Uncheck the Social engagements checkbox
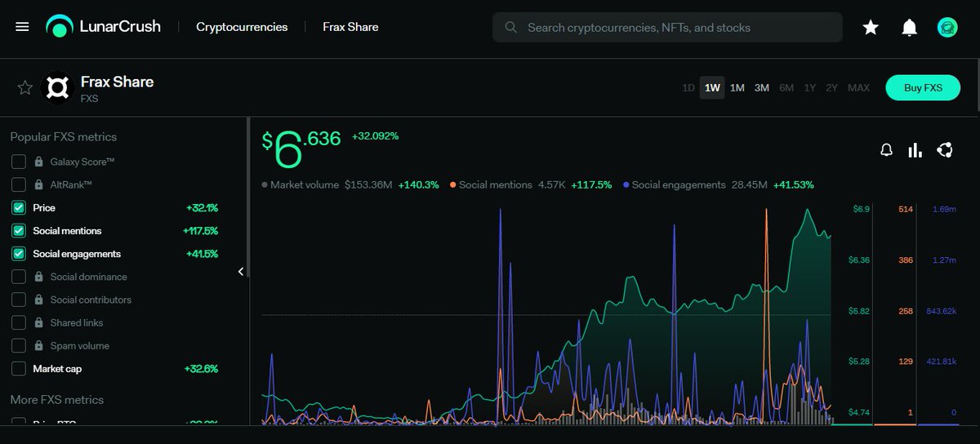 pos(19,254)
